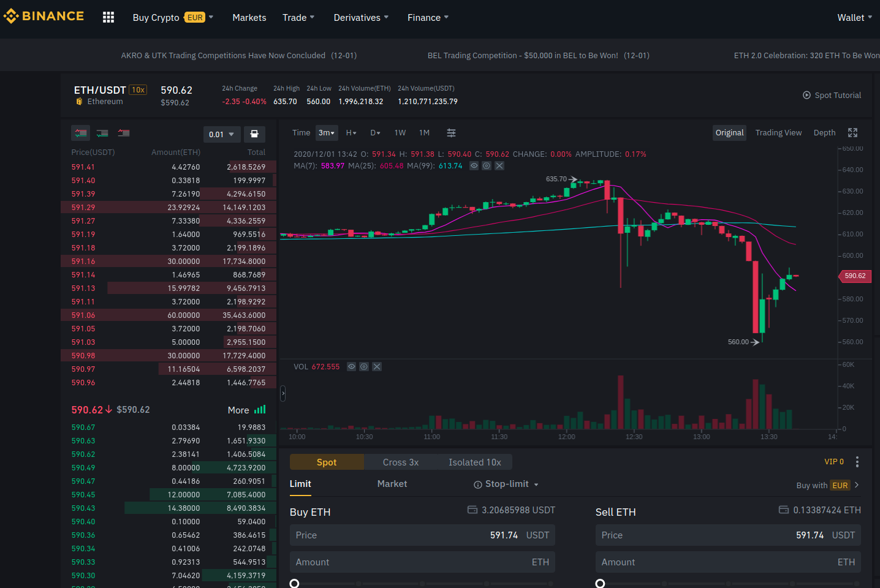The height and width of the screenshot is (588, 880).
Task: Select Cross 3x margin mode
Action: point(401,462)
